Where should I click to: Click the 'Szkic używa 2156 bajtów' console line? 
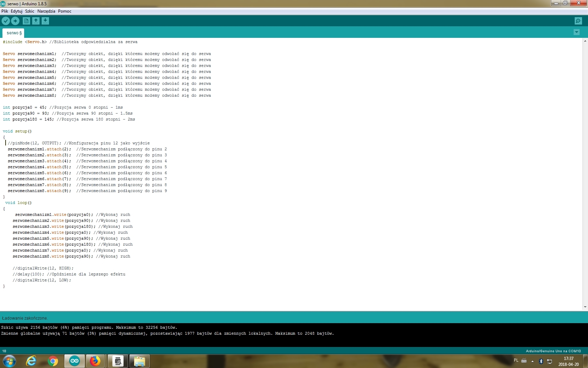pos(89,328)
